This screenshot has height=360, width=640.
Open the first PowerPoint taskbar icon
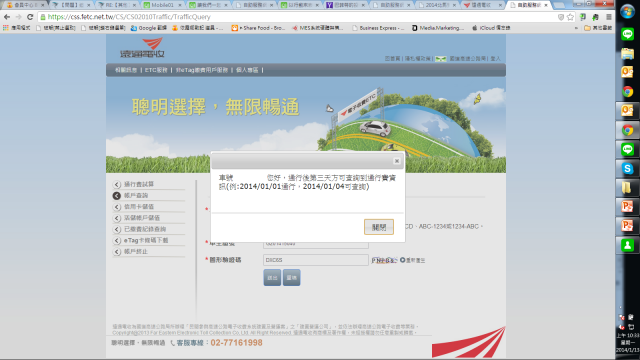click(x=627, y=206)
